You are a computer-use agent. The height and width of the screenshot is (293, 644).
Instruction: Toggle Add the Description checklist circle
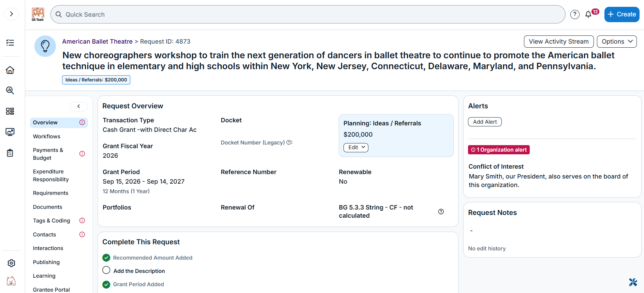pyautogui.click(x=106, y=270)
